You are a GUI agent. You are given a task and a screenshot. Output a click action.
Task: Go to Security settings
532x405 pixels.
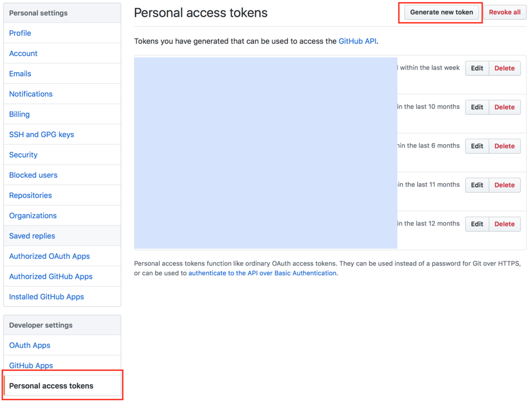tap(23, 154)
